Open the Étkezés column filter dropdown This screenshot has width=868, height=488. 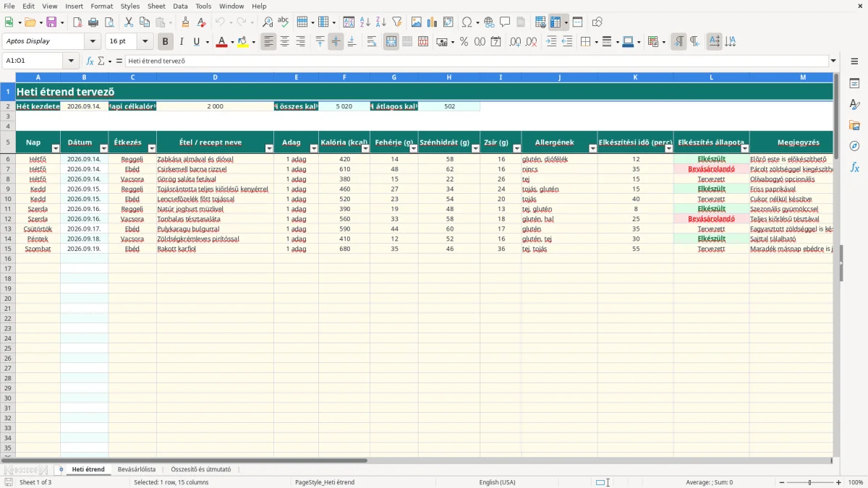[x=152, y=148]
